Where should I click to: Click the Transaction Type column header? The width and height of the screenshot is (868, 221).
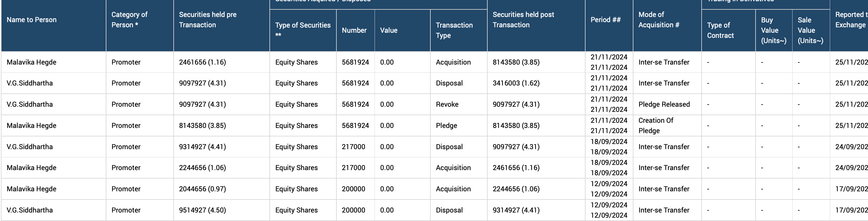coord(454,30)
